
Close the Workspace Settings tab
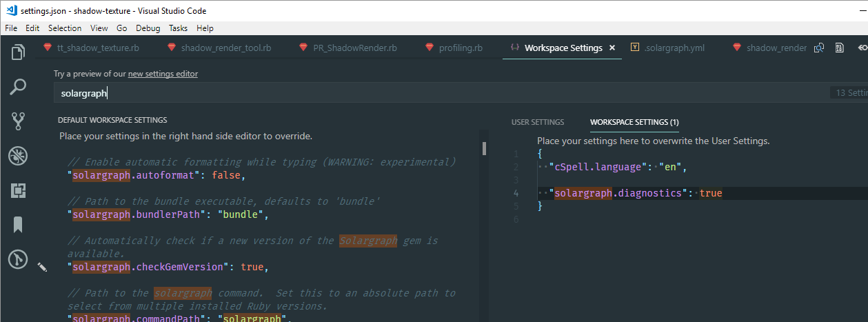point(612,48)
